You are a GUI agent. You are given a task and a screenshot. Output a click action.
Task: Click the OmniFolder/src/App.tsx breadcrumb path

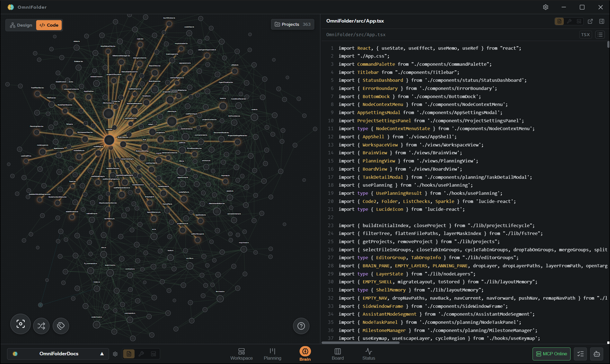[356, 35]
